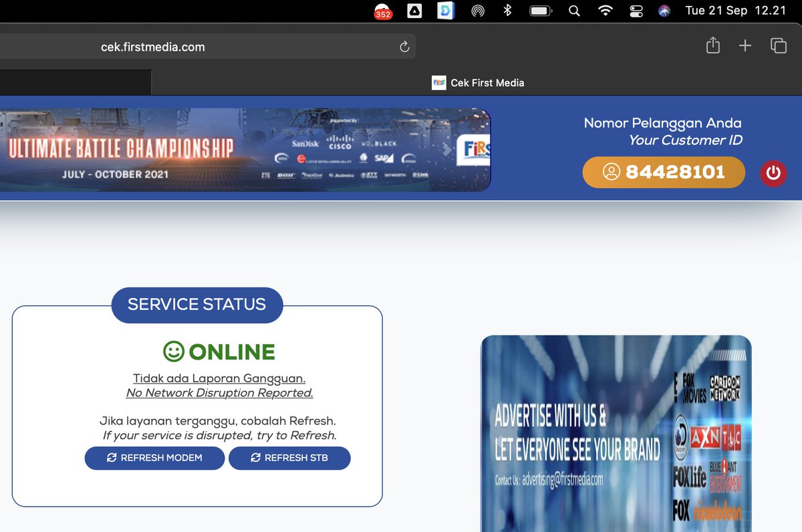The width and height of the screenshot is (802, 532).
Task: Open the blue D document menu bar icon
Action: (x=446, y=10)
